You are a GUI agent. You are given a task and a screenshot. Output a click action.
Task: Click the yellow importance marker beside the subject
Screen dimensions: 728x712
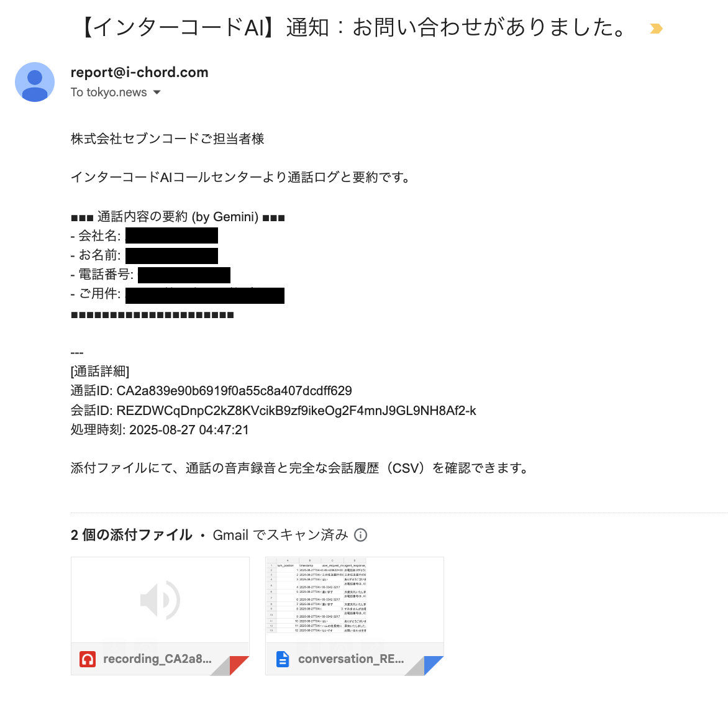655,29
